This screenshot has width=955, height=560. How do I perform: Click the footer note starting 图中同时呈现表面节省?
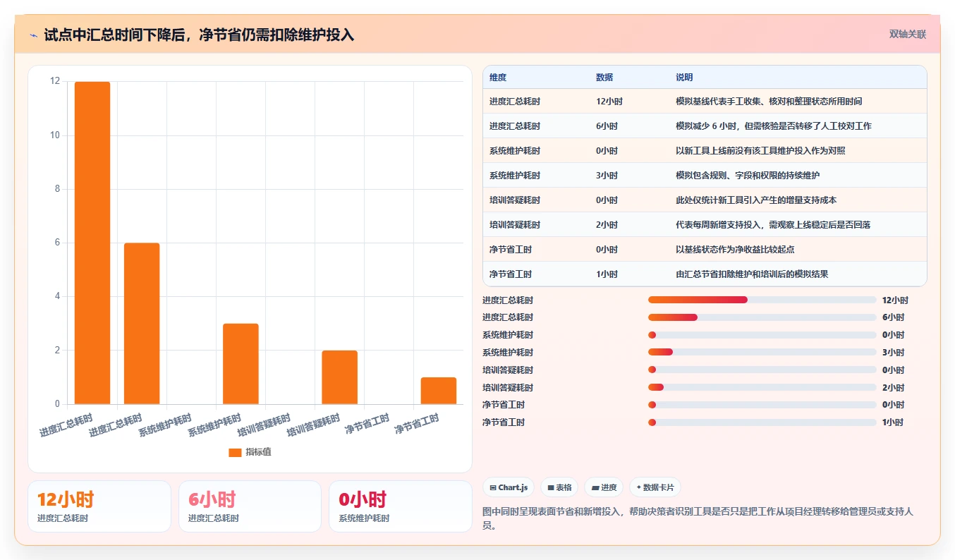698,518
